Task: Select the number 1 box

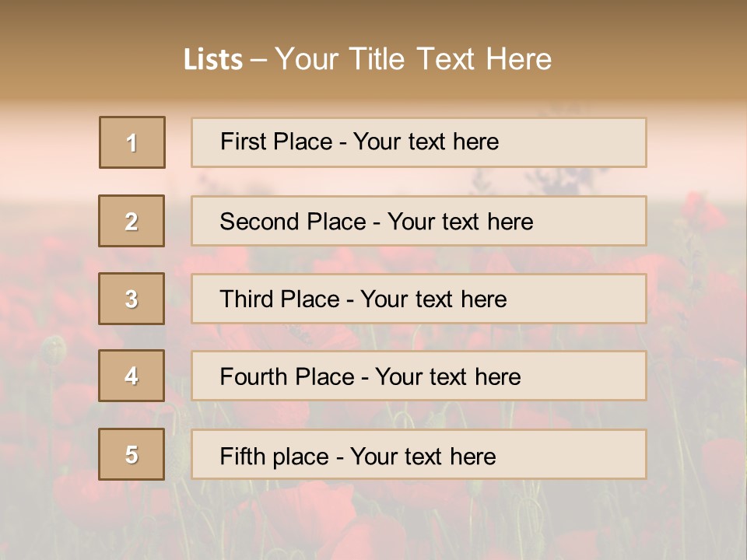Action: tap(132, 142)
